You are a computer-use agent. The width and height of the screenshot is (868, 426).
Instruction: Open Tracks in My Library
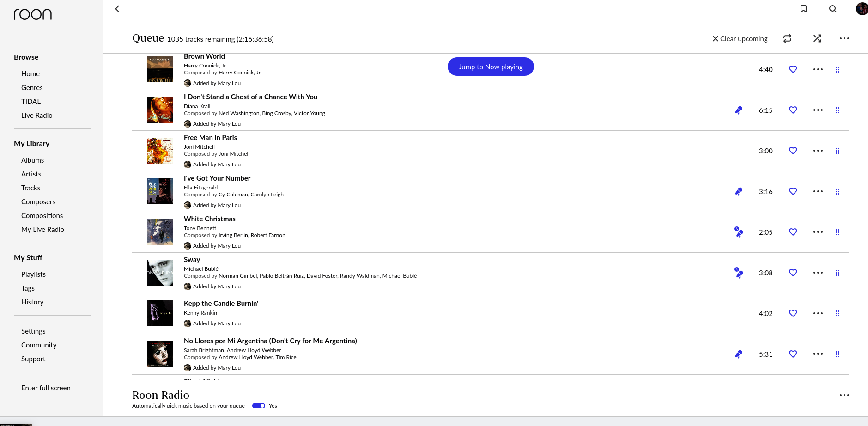point(31,188)
